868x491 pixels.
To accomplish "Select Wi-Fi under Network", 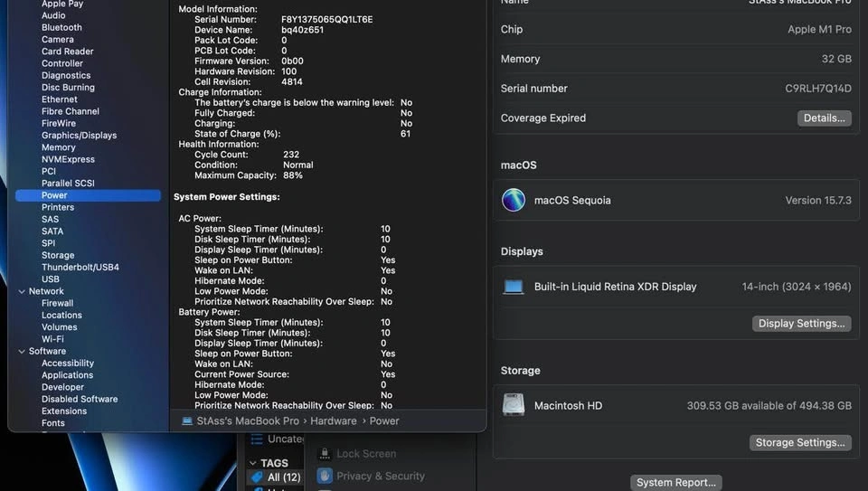I will pos(52,339).
